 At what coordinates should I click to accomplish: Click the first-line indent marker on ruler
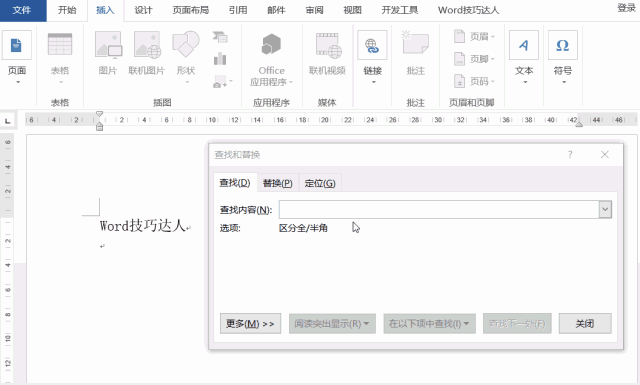coord(99,114)
